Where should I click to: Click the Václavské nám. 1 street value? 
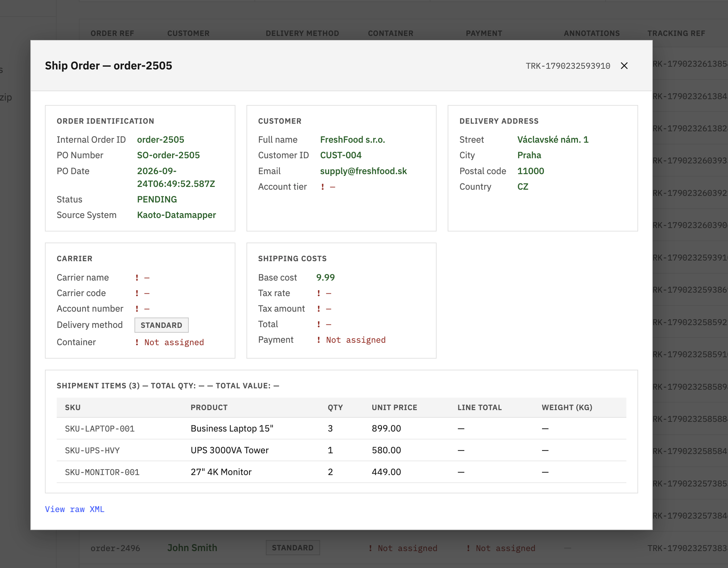point(553,140)
